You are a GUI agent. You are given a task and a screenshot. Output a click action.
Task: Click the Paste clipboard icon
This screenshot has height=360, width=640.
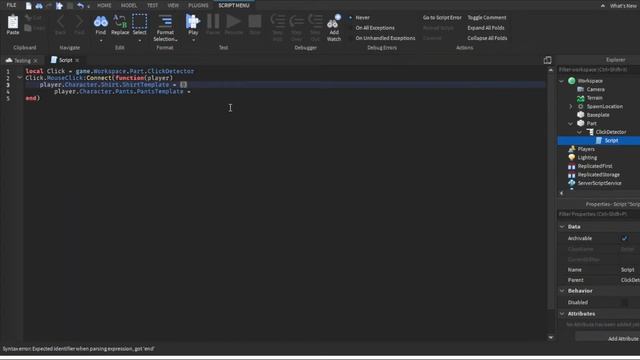[x=13, y=22]
